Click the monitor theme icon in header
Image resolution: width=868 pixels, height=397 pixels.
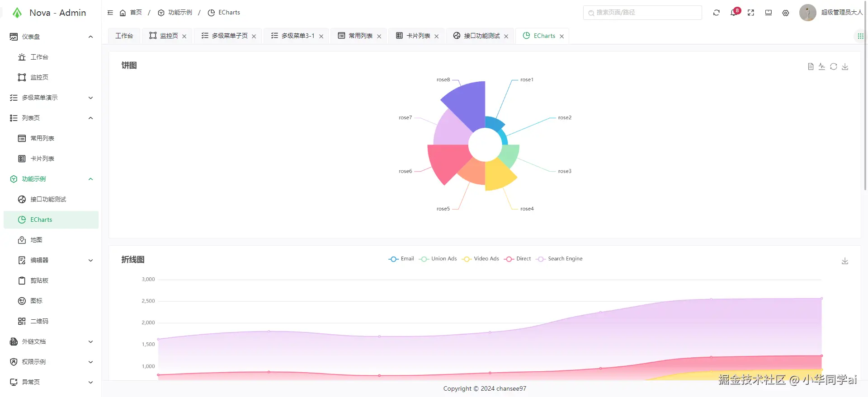769,13
